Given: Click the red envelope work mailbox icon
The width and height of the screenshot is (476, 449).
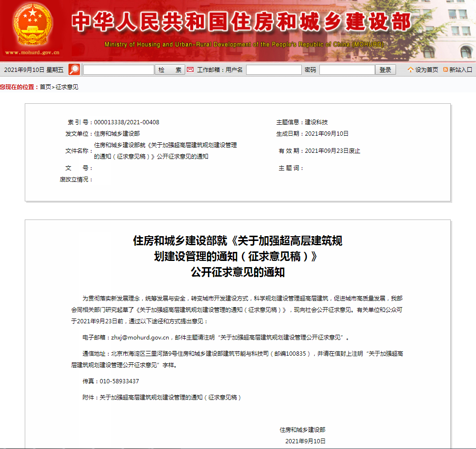Looking at the screenshot, I should 190,70.
